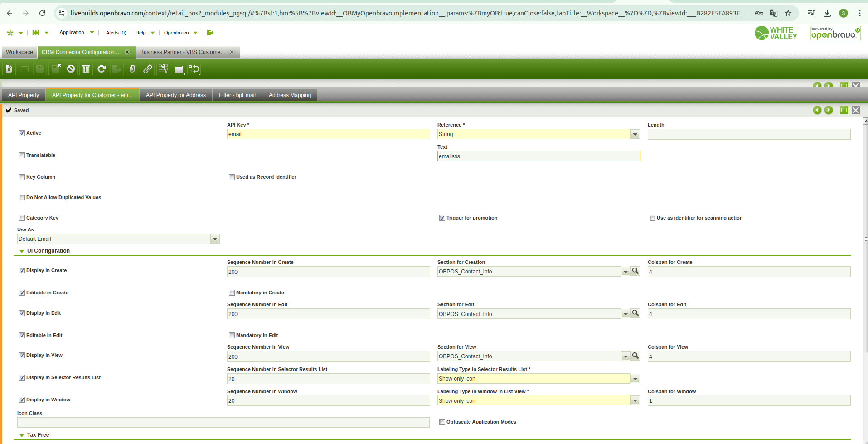Open the Business Partner - VBS Customer tab
The height and width of the screenshot is (444, 868).
[x=182, y=52]
